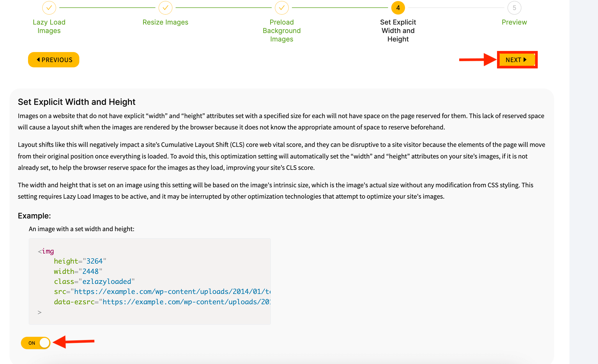Open the Preload Background Images step label
Viewport: 598px width, 364px height.
282,31
